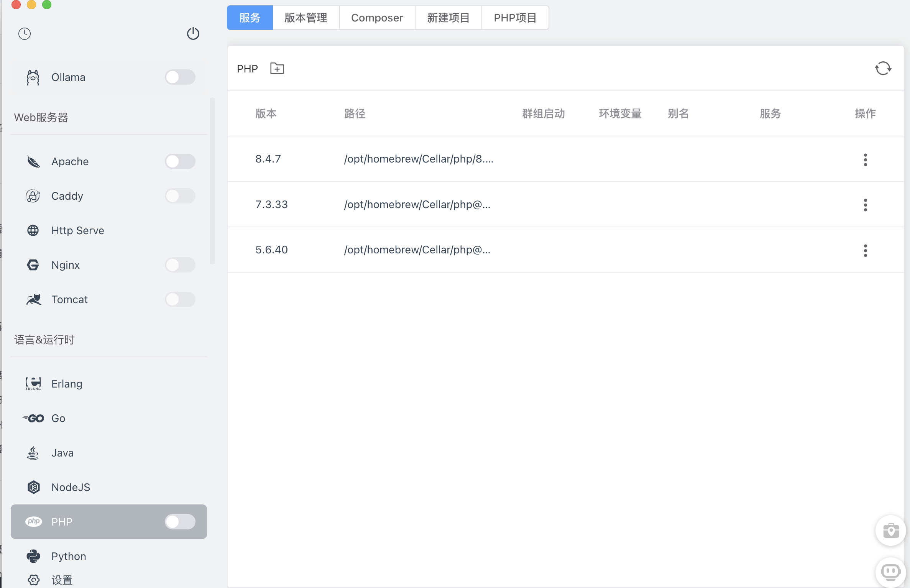Click the Caddy sidebar icon
The width and height of the screenshot is (910, 588).
[33, 196]
